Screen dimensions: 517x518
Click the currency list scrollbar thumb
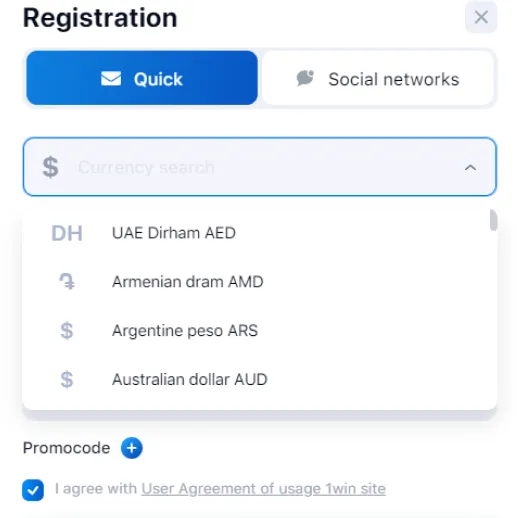494,220
